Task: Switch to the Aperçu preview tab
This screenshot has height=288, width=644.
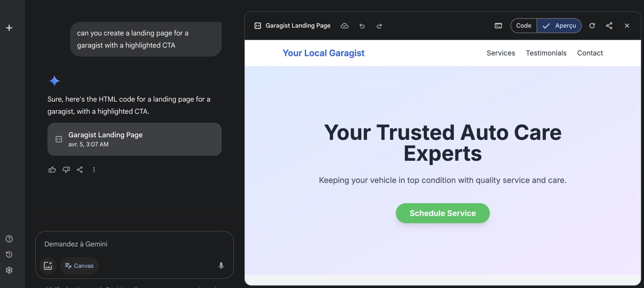Action: click(x=559, y=26)
